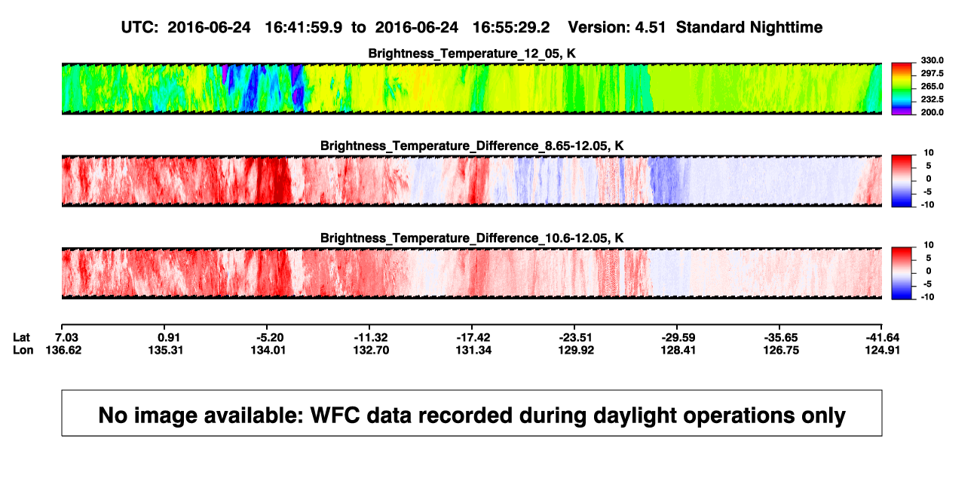Screen dimensions: 980x503
Task: Click the longitude value 134.01
Action: tap(270, 350)
